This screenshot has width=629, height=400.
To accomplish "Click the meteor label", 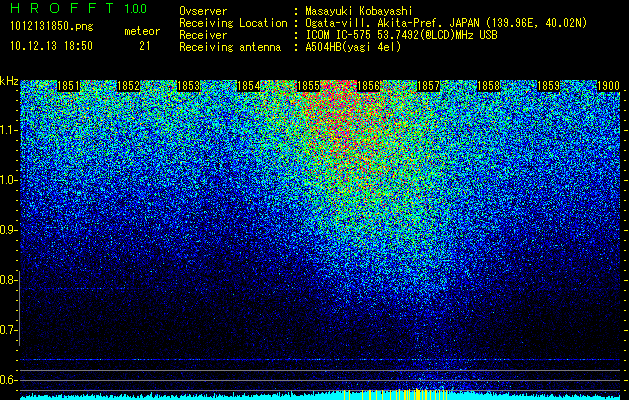I will click(x=142, y=31).
